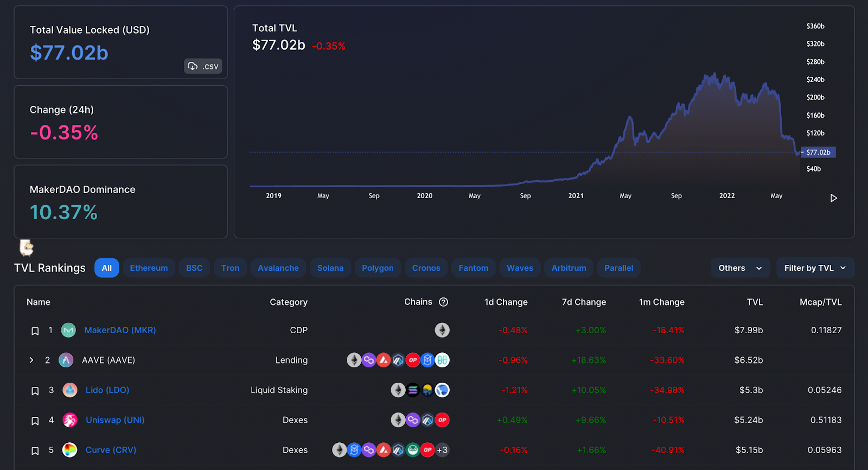The height and width of the screenshot is (470, 868).
Task: Click the Fantom chain icon in Curve row
Action: (354, 450)
